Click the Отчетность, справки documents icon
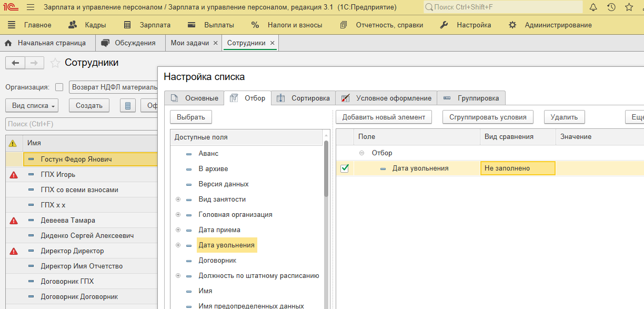The width and height of the screenshot is (644, 309). tap(344, 25)
